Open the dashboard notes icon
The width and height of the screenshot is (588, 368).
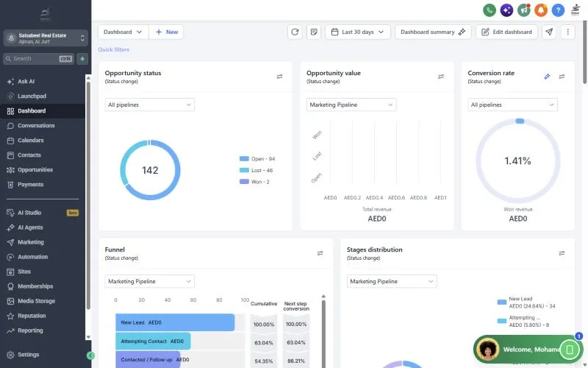[314, 32]
